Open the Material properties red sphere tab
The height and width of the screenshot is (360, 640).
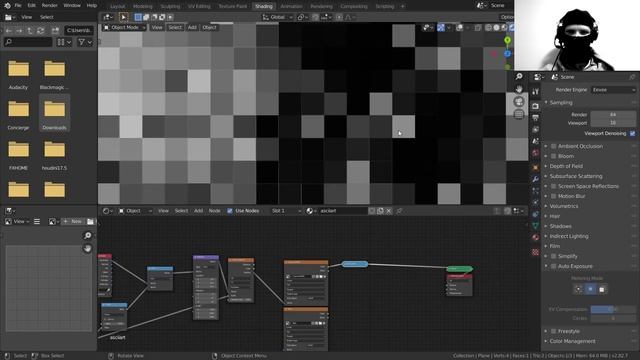(536, 238)
